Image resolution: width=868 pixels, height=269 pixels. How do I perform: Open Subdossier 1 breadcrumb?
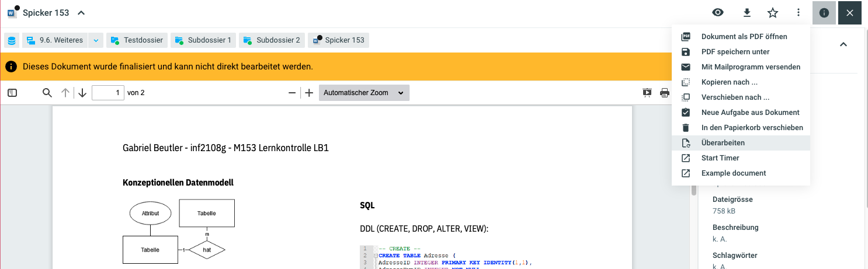click(x=204, y=40)
